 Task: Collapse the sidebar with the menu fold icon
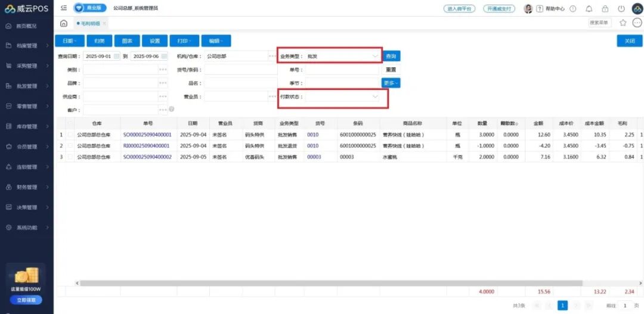(64, 8)
